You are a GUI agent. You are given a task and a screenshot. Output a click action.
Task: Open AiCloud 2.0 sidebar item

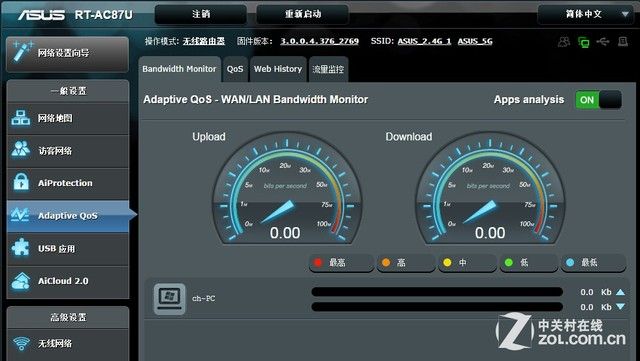tap(68, 281)
